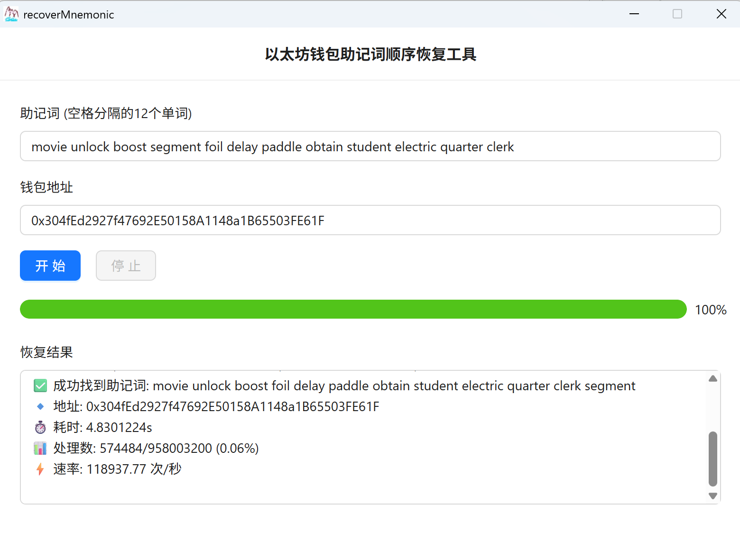The height and width of the screenshot is (560, 740).
Task: Click the results scrollbar down arrow
Action: point(712,496)
